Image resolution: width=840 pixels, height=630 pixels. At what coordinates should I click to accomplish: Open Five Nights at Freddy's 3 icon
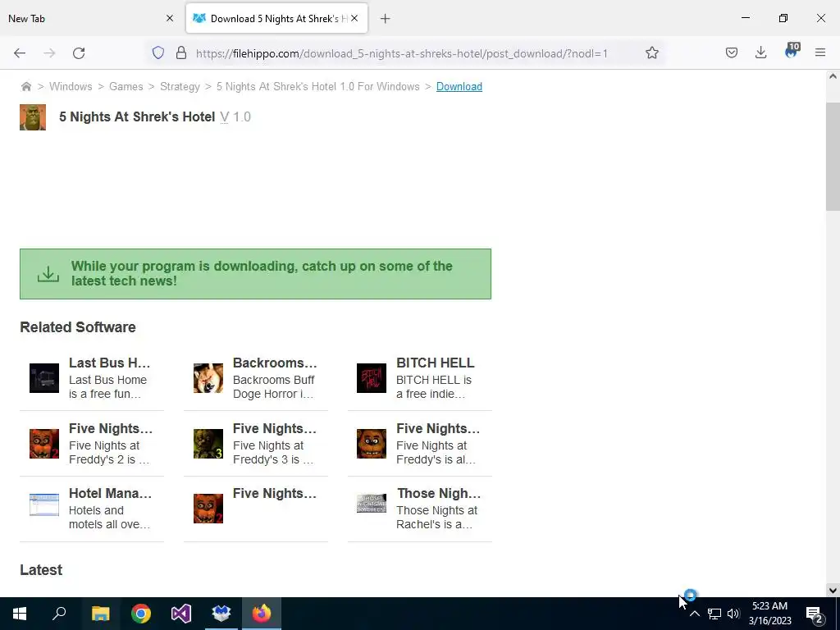[208, 444]
